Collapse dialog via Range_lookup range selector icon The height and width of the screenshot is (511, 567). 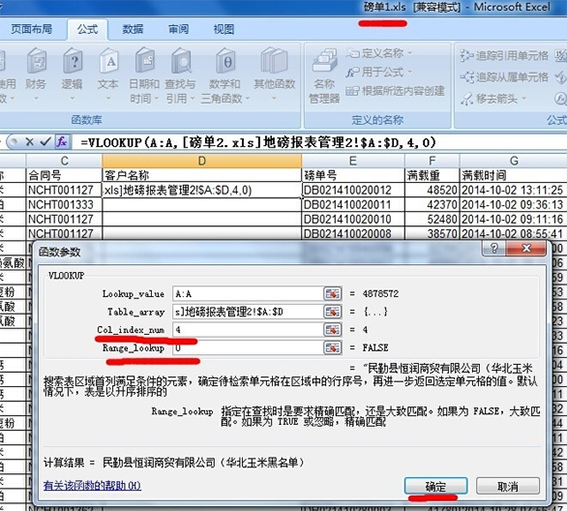tap(332, 348)
